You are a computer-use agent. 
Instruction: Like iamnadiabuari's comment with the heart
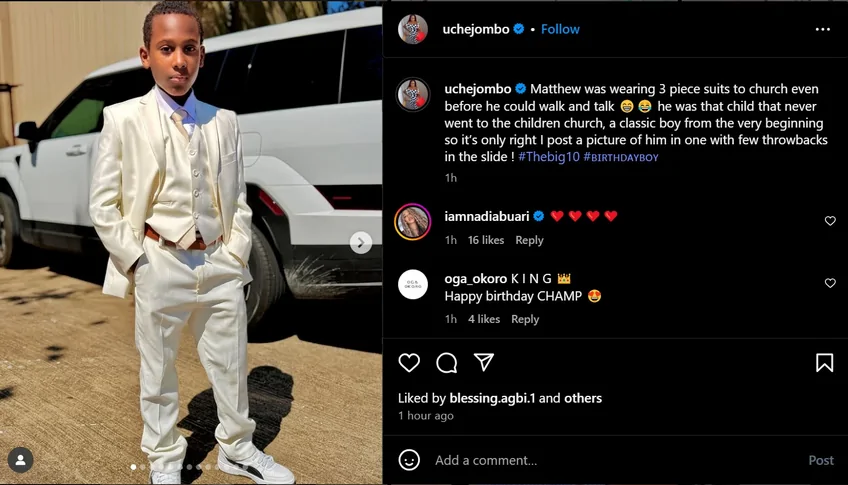click(830, 221)
